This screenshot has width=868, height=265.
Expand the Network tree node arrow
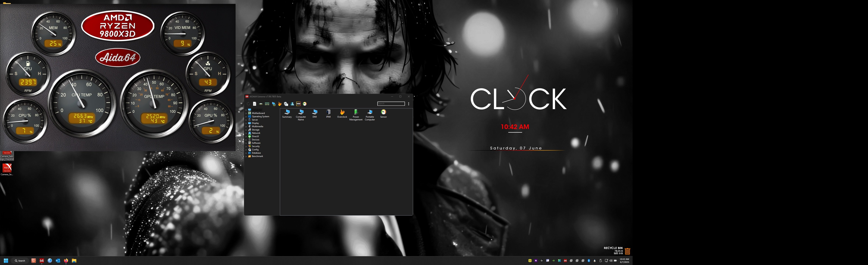coord(246,133)
